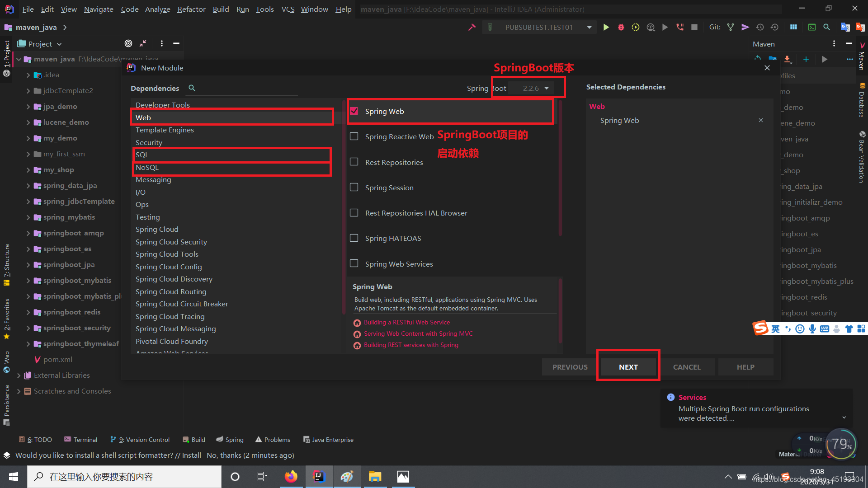Viewport: 868px width, 488px height.
Task: Open the run configuration PUBSUBTEST.TEST01 dropdown
Action: tap(589, 27)
